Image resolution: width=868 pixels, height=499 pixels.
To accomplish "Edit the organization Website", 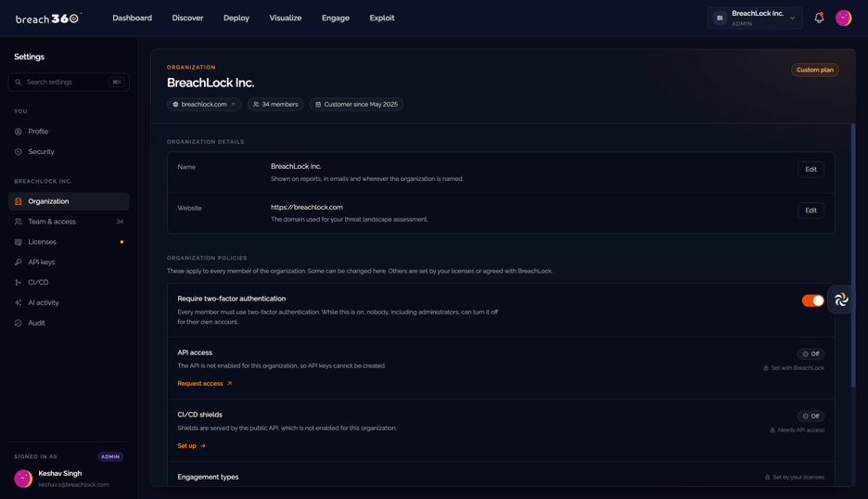I will [811, 211].
